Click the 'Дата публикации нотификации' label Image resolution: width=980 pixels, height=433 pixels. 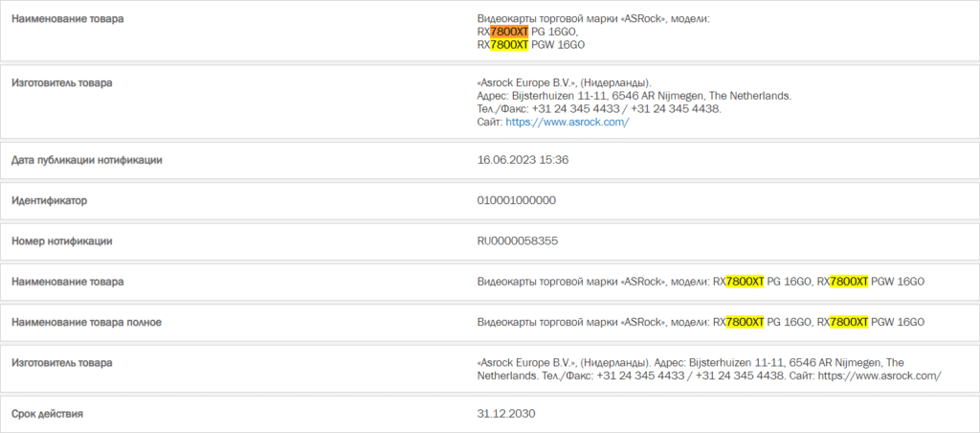87,160
